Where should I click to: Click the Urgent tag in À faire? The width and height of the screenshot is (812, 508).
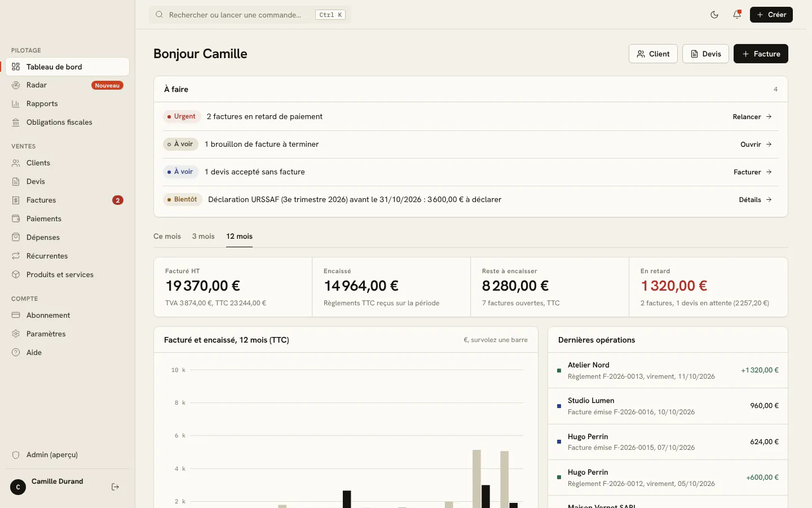182,117
